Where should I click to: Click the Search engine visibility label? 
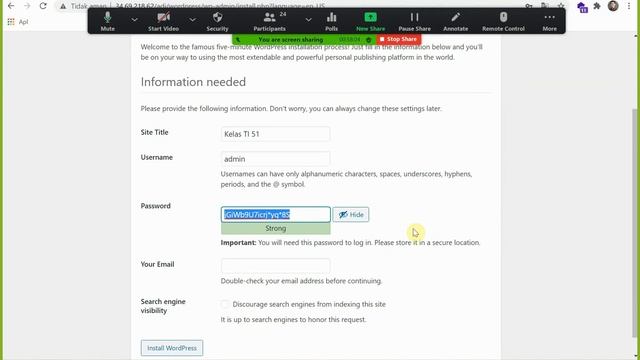coord(163,306)
